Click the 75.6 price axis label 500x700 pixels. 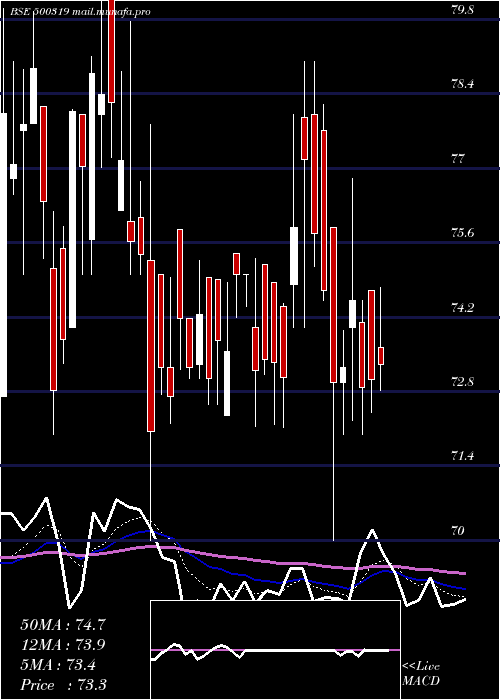(x=463, y=233)
